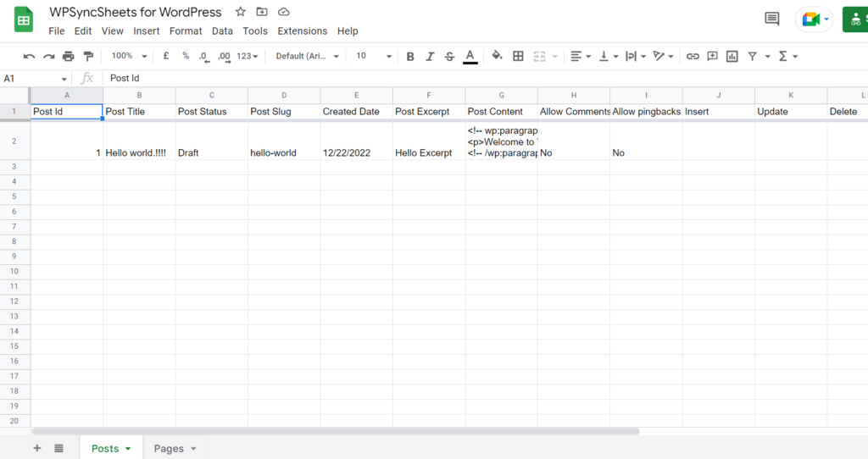
Task: Click the Redo icon
Action: [48, 56]
